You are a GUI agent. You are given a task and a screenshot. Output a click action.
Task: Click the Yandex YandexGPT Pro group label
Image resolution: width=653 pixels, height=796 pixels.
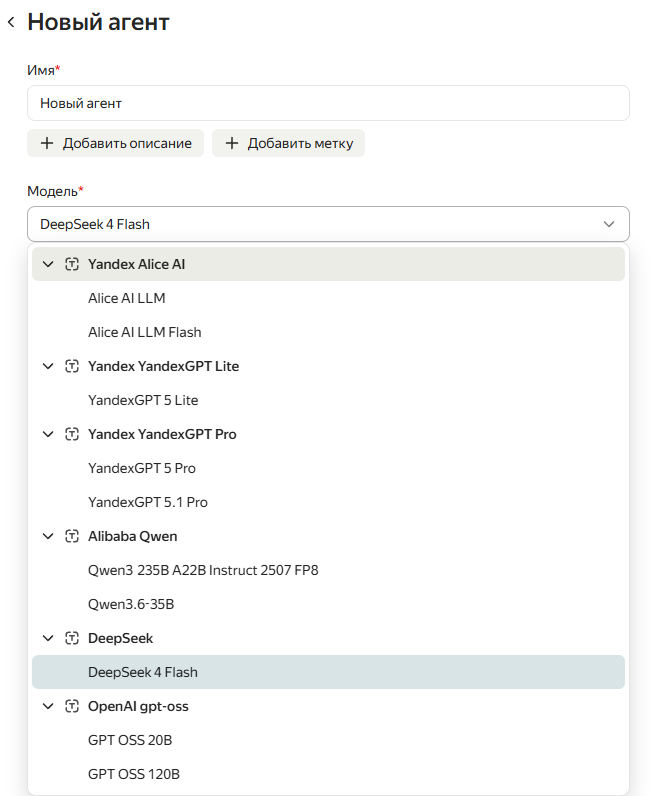[x=162, y=434]
